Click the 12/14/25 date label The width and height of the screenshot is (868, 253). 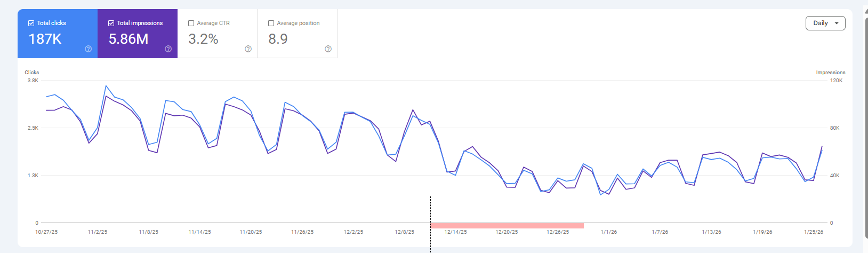coord(455,232)
